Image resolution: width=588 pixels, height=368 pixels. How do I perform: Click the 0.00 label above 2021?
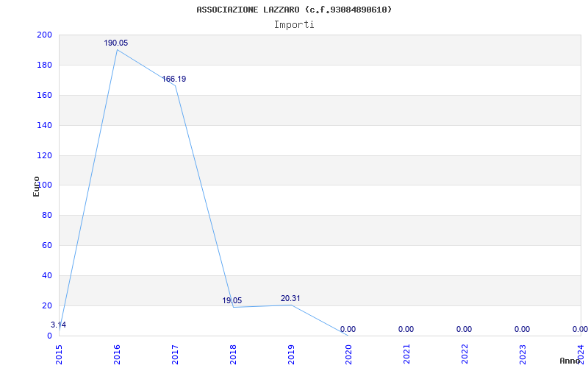pyautogui.click(x=406, y=329)
